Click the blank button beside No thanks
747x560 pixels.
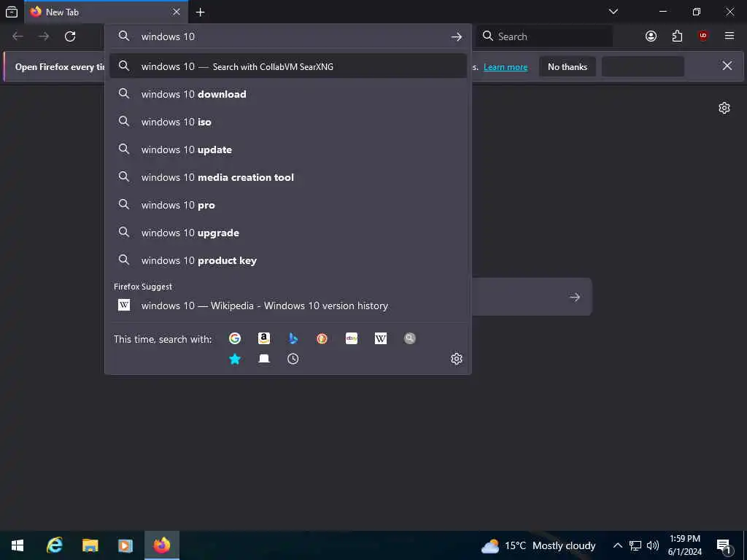(643, 66)
